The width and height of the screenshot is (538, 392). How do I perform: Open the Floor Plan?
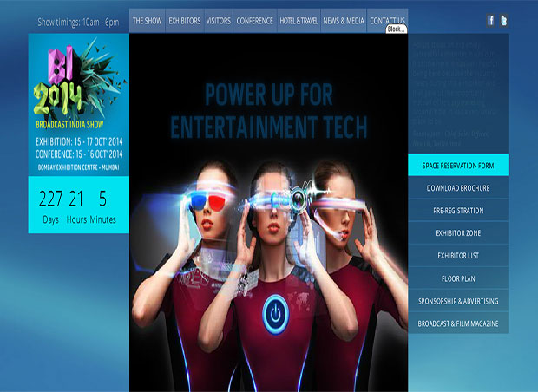tap(458, 278)
